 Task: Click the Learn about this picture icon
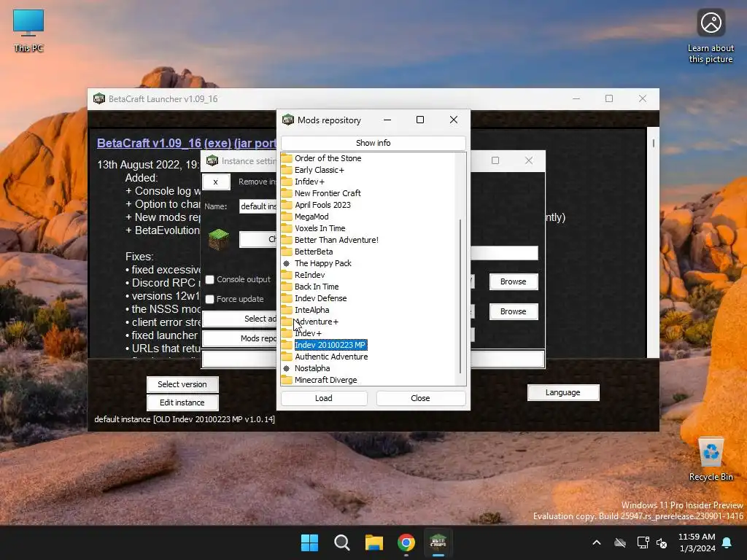click(711, 36)
